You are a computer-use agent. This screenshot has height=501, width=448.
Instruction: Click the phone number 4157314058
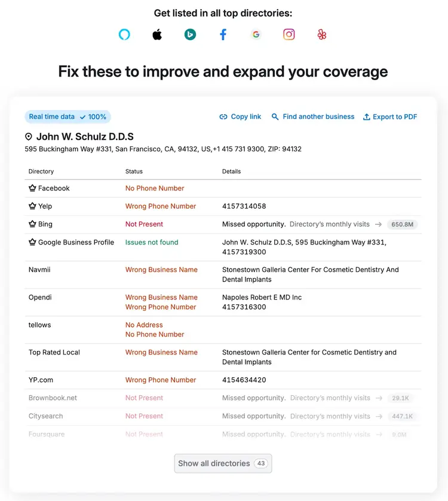tap(244, 206)
